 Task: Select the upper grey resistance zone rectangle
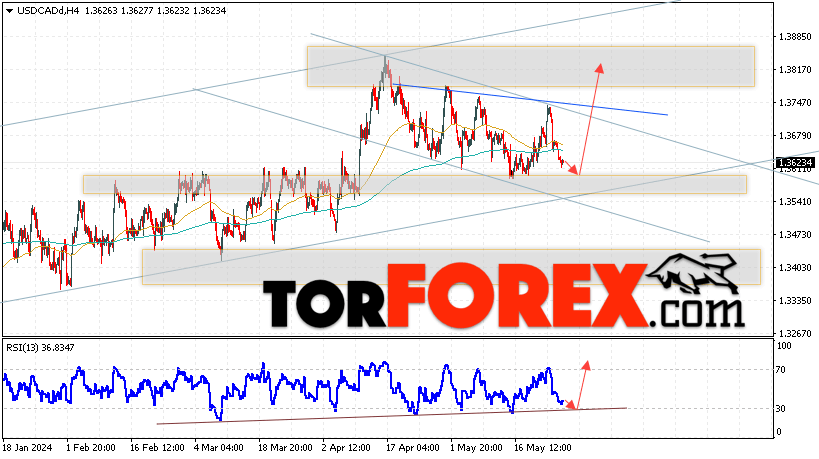click(x=531, y=66)
